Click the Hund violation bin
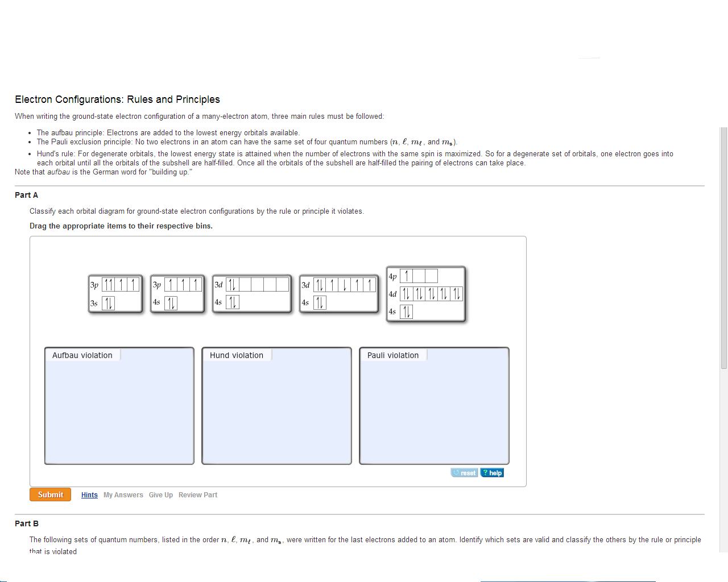The image size is (728, 582). pos(277,406)
